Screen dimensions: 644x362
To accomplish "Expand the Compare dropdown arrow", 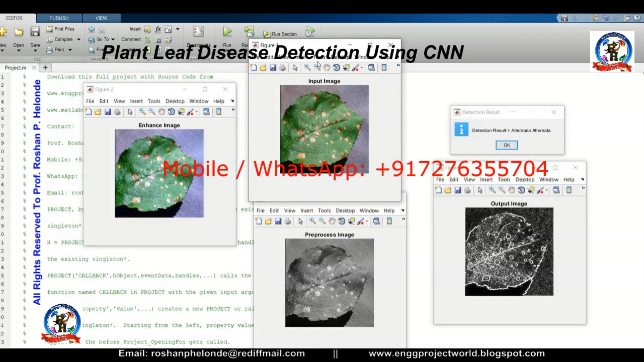I will [x=78, y=39].
